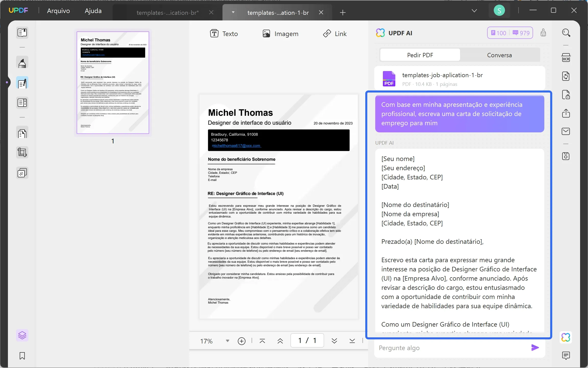This screenshot has width=588, height=368.
Task: Go to next page arrow
Action: [x=334, y=341]
